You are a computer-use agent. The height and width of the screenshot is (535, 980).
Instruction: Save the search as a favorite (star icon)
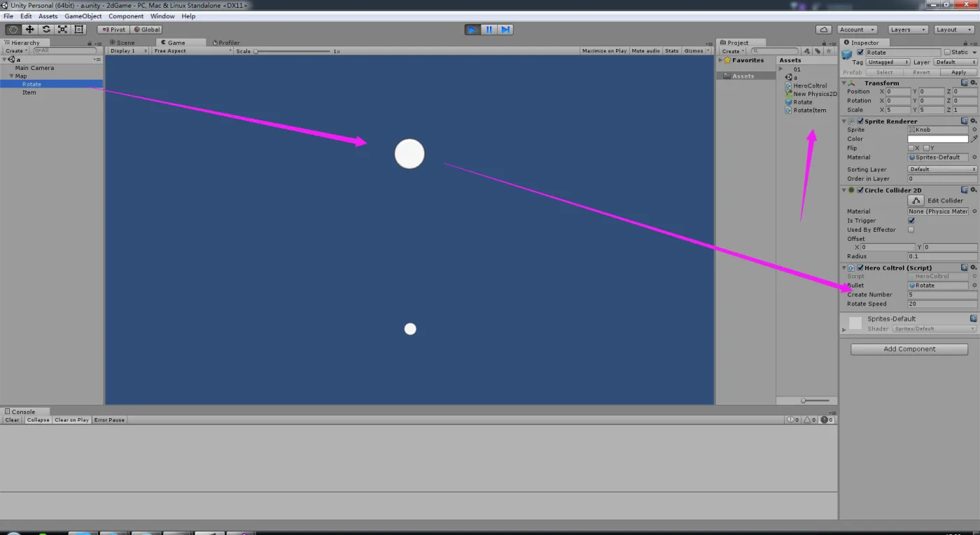pyautogui.click(x=829, y=51)
